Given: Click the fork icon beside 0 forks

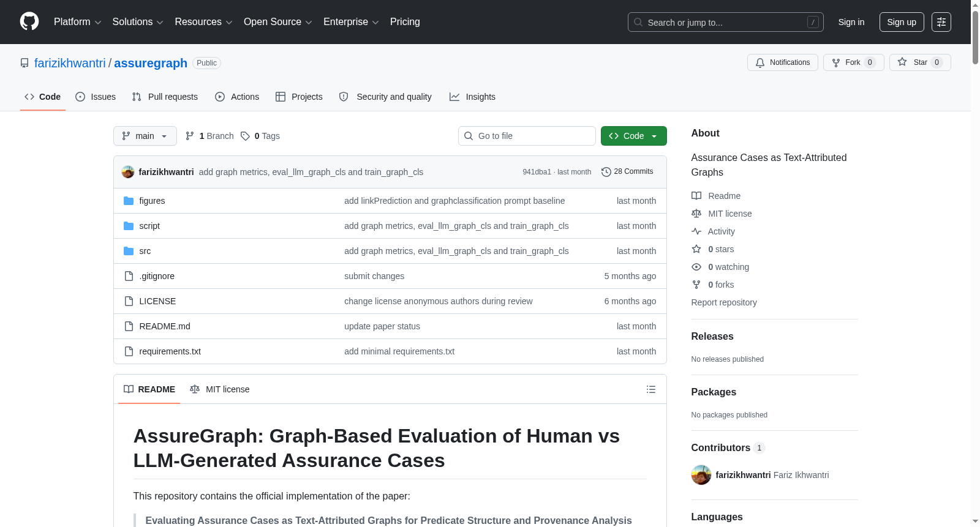Looking at the screenshot, I should (x=696, y=285).
